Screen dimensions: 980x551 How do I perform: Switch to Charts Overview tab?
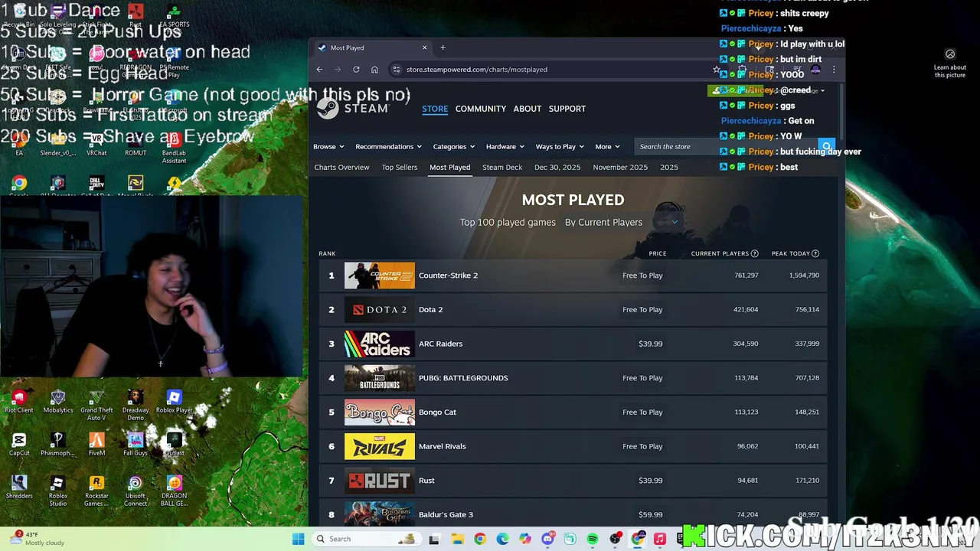click(341, 167)
